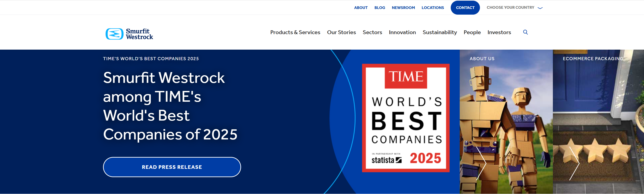Screen dimensions: 644x194
Task: Go home via Smurfit Westrock logo
Action: coord(129,34)
